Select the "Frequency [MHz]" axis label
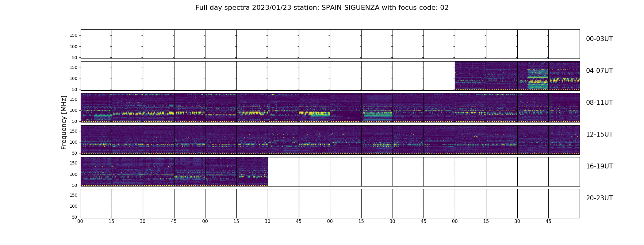This screenshot has height=245, width=644. (64, 123)
